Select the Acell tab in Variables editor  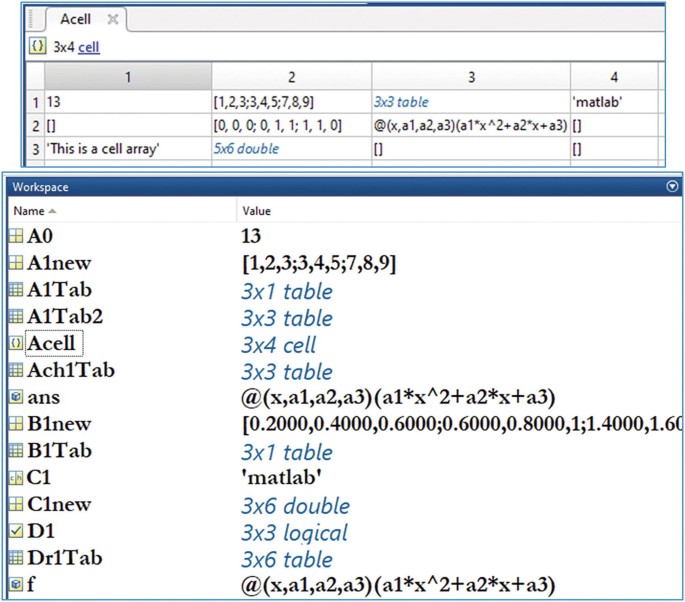click(x=77, y=19)
